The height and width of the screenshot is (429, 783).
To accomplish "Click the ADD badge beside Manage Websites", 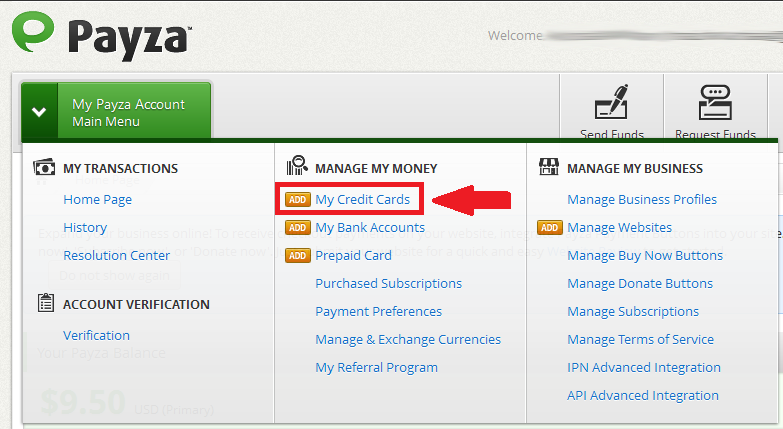I will coord(550,228).
